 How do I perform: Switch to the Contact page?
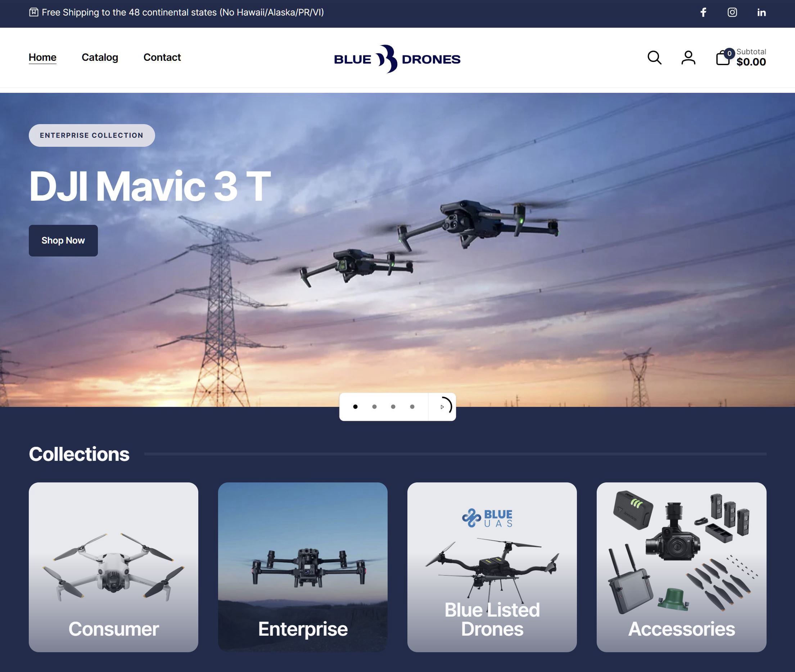coord(162,58)
